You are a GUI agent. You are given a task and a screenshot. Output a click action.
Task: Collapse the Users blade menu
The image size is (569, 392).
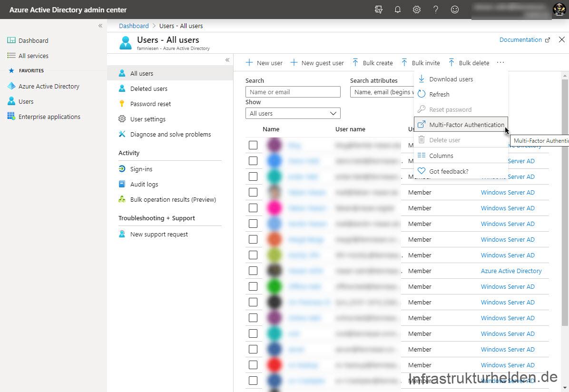[x=227, y=60]
